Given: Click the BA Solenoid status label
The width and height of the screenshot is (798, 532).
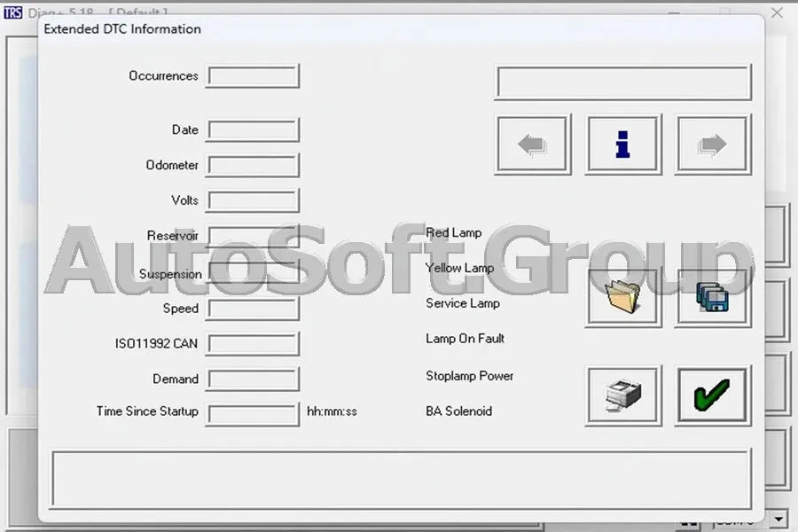Looking at the screenshot, I should pos(458,411).
